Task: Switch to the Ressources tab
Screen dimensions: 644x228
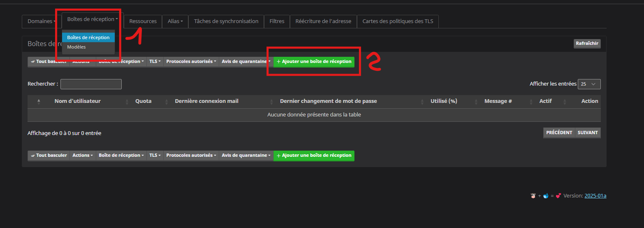Action: pyautogui.click(x=143, y=21)
